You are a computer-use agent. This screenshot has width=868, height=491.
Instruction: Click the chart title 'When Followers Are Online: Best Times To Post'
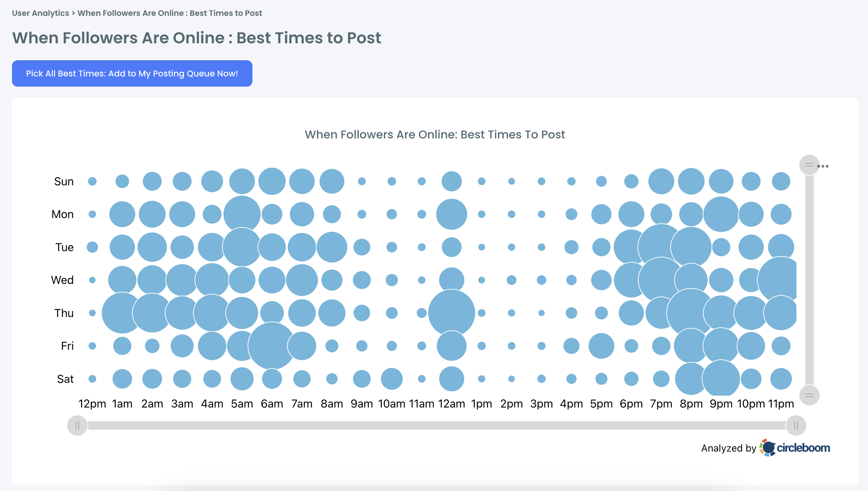[435, 134]
